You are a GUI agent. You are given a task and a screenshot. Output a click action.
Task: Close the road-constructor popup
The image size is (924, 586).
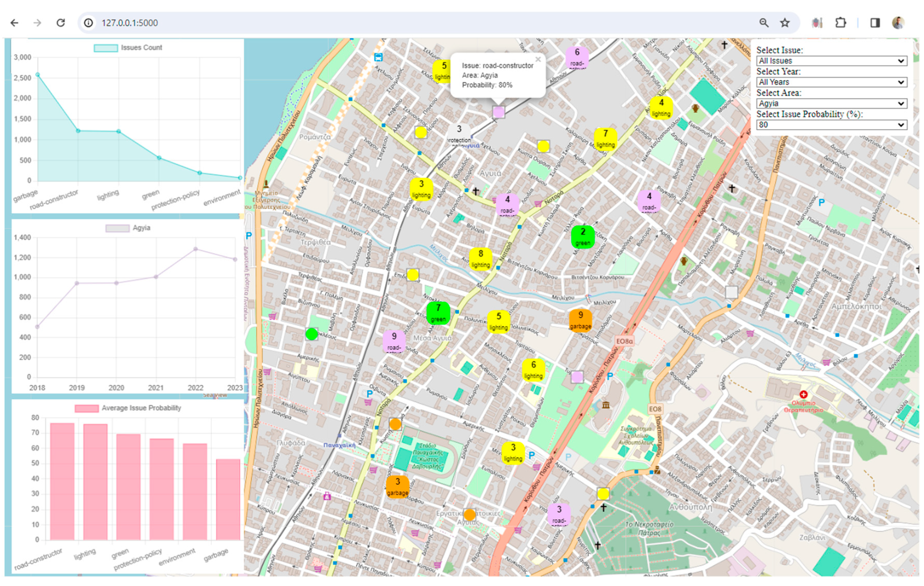pyautogui.click(x=538, y=59)
